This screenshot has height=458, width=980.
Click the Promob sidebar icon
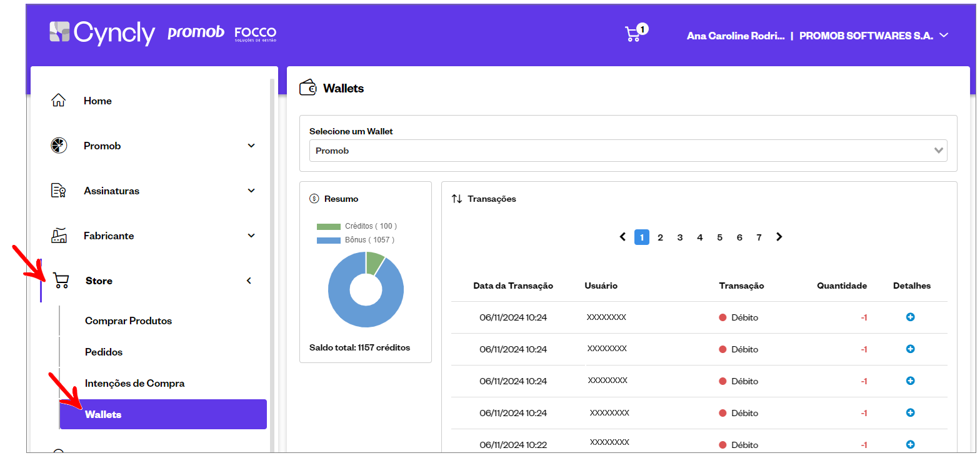click(58, 146)
